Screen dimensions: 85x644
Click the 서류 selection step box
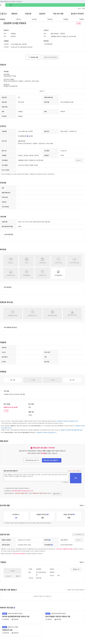(x=13, y=380)
